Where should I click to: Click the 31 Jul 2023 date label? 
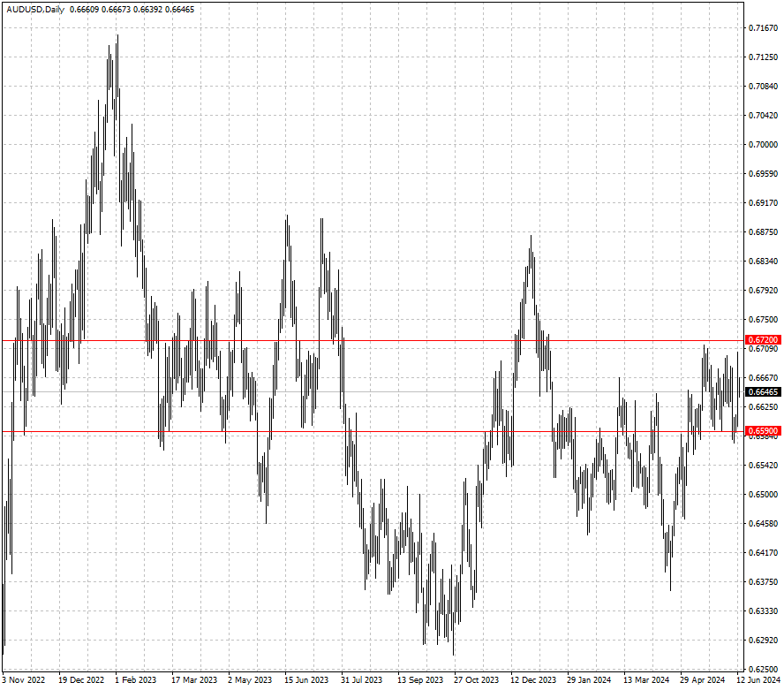(x=362, y=680)
